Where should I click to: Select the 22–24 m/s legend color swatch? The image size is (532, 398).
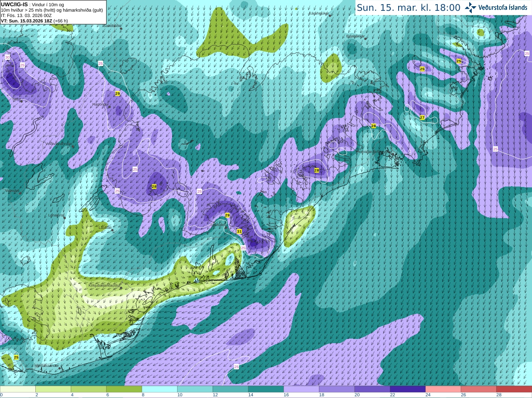click(408, 389)
